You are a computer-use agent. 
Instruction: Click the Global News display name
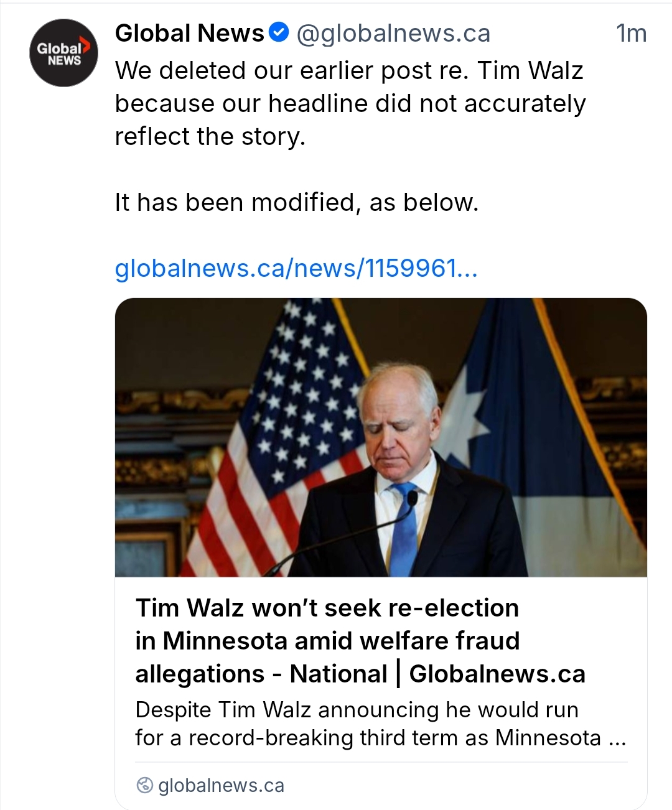pos(190,33)
